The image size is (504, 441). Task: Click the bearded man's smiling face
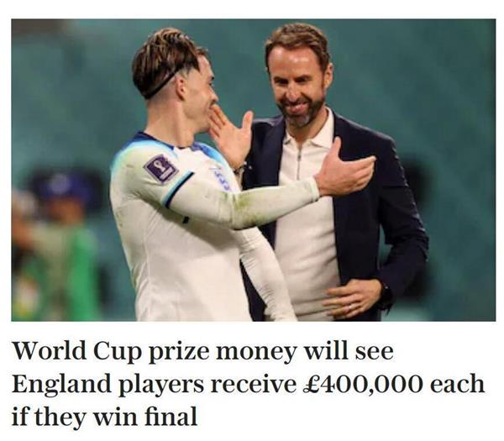[x=297, y=87]
